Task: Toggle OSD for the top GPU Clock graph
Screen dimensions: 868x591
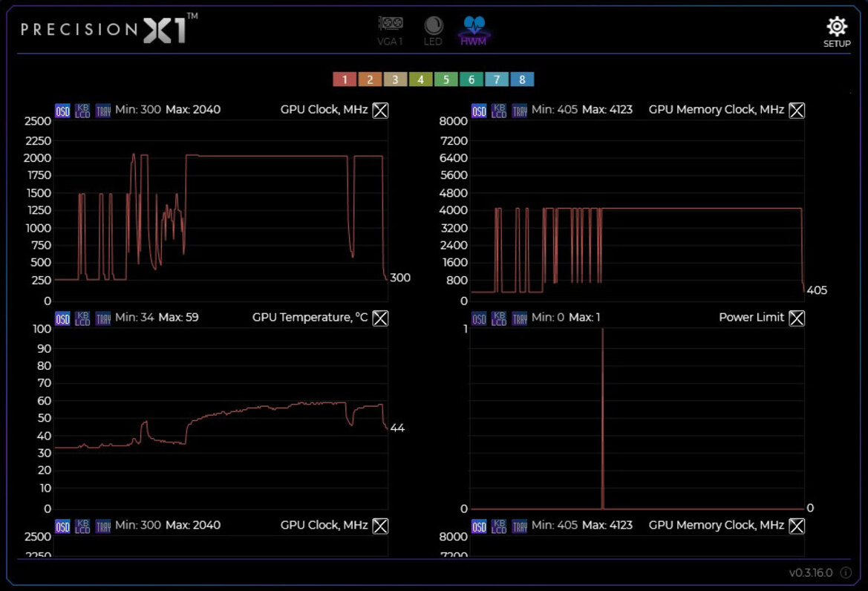Action: point(62,111)
